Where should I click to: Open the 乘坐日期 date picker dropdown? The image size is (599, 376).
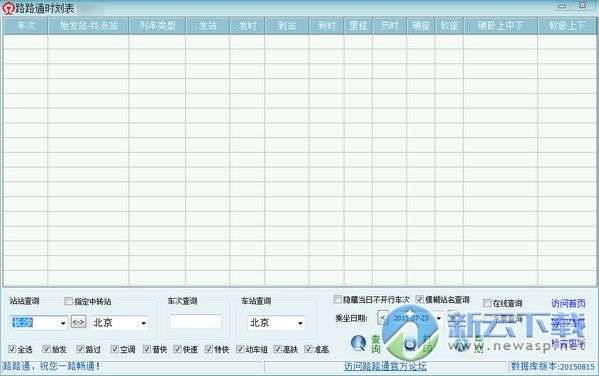point(439,318)
